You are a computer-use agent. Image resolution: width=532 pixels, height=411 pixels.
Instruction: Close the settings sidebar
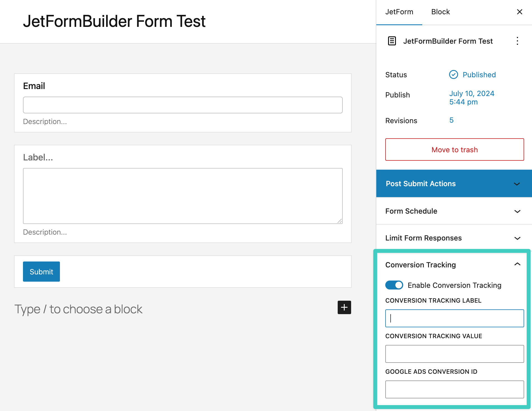(x=520, y=11)
